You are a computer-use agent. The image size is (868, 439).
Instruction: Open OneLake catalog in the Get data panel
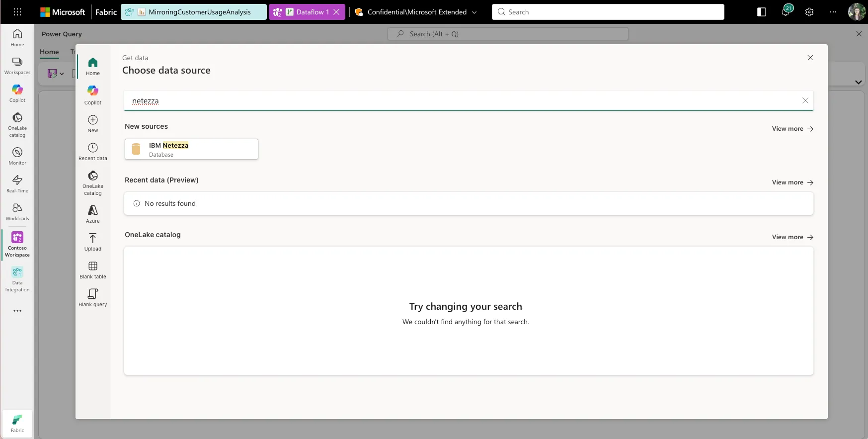93,182
